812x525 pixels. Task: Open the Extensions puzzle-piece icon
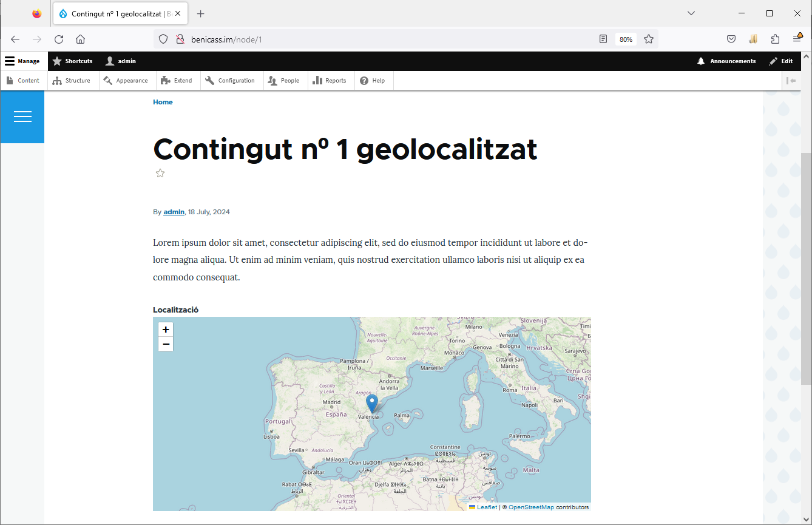tap(775, 39)
